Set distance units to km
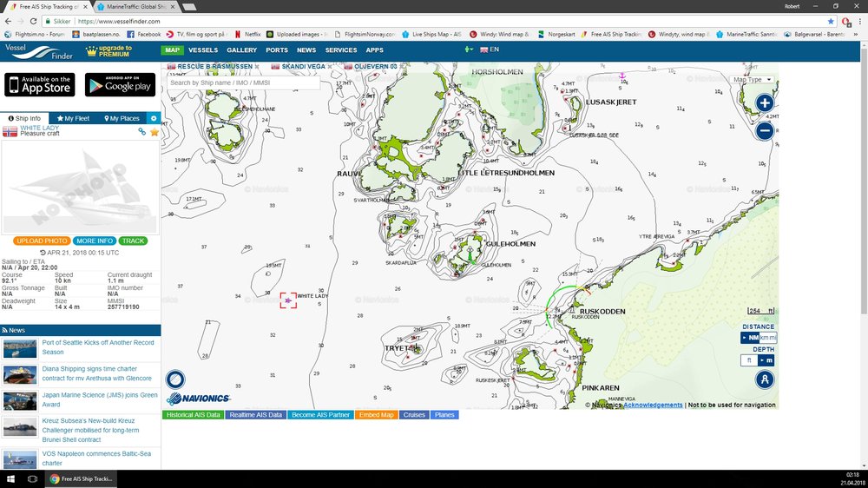The image size is (868, 488). [x=764, y=338]
